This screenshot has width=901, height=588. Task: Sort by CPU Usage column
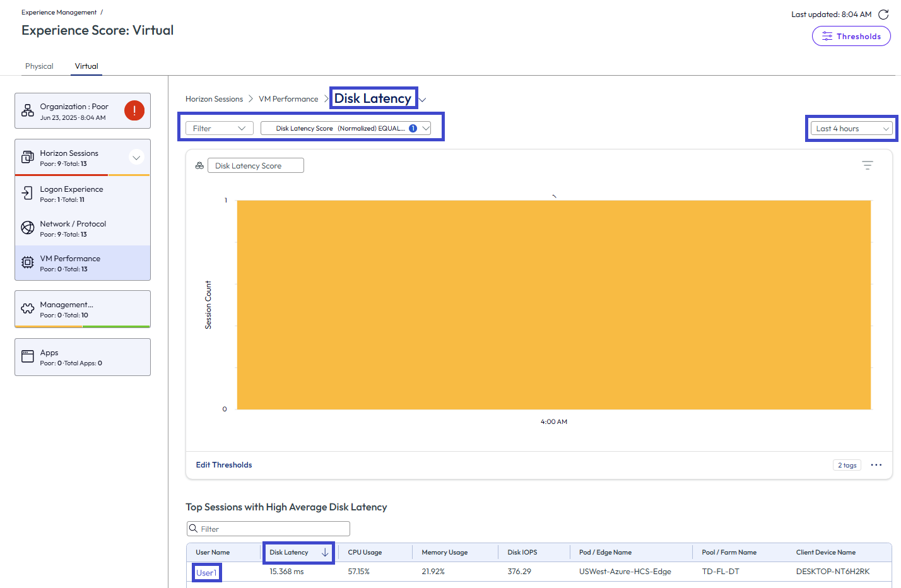(365, 552)
